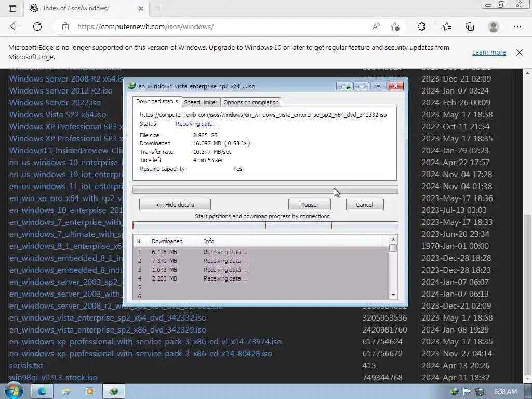Open the media player taskbar icon
Viewport: 532px width, 399px height.
89,392
